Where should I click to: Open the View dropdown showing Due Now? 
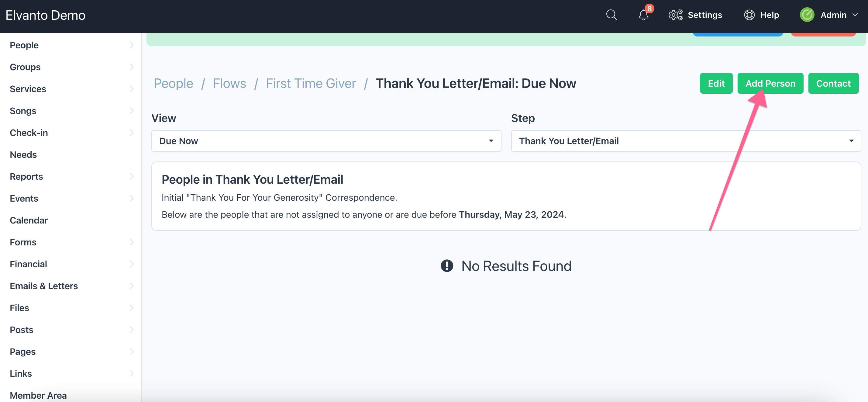pyautogui.click(x=326, y=141)
